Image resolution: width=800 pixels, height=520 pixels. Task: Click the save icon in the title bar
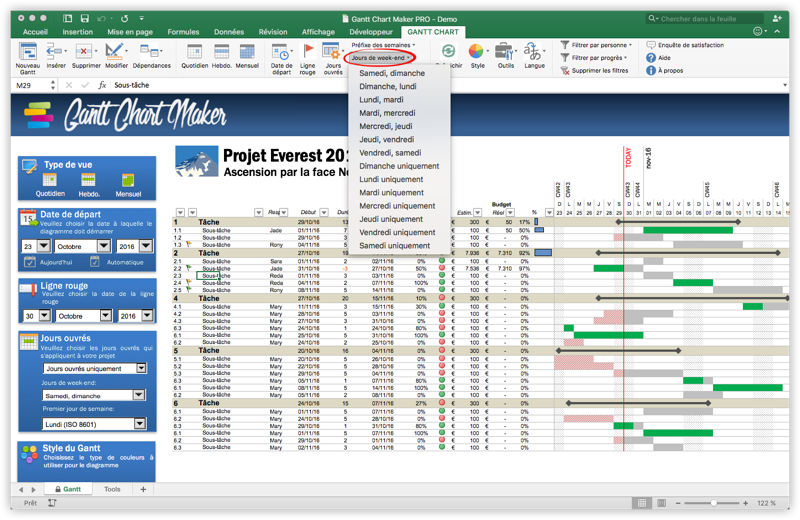pyautogui.click(x=85, y=18)
